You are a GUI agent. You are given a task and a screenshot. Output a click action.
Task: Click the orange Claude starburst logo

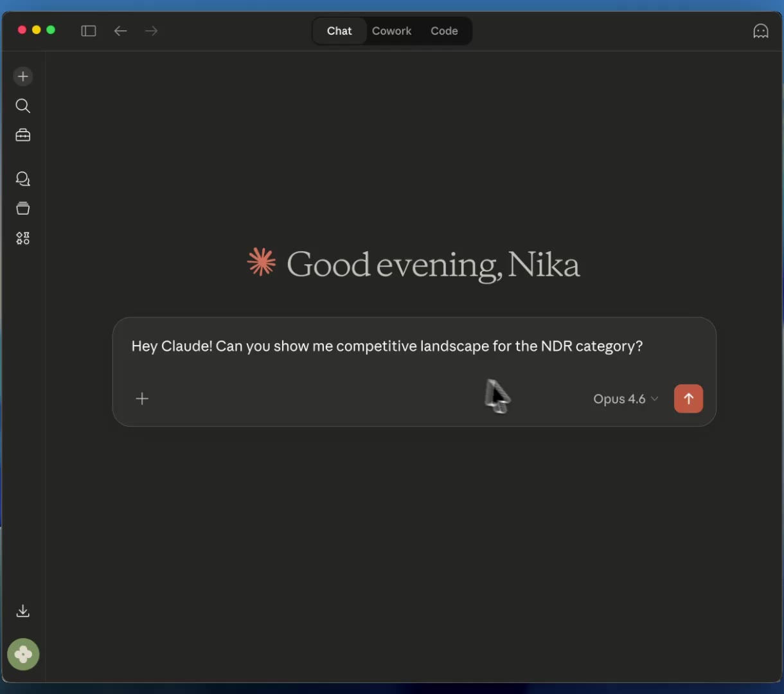coord(262,263)
